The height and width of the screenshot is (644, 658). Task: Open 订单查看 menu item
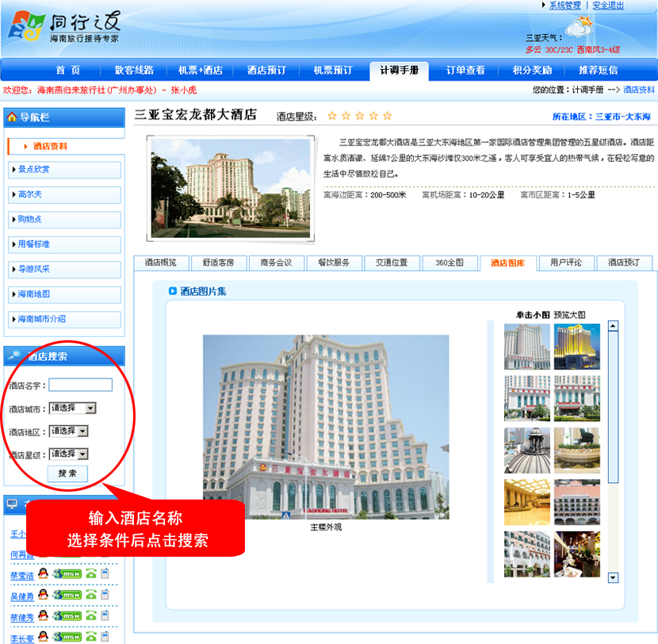click(465, 70)
